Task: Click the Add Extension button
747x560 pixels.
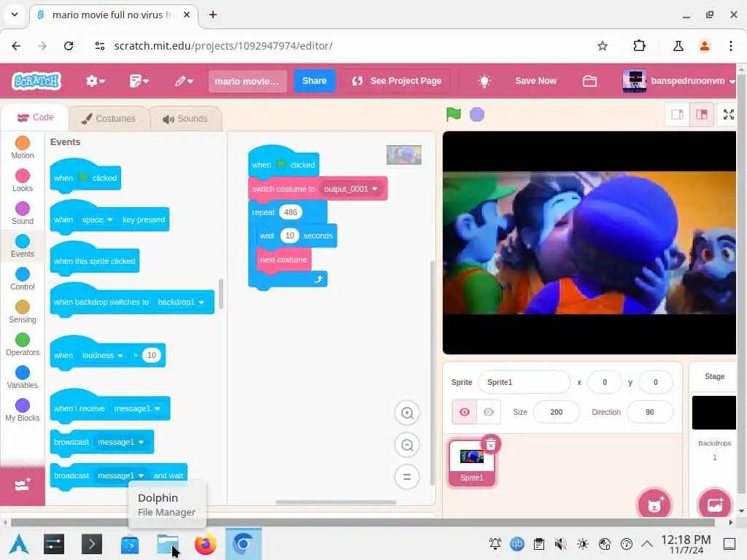Action: (23, 485)
